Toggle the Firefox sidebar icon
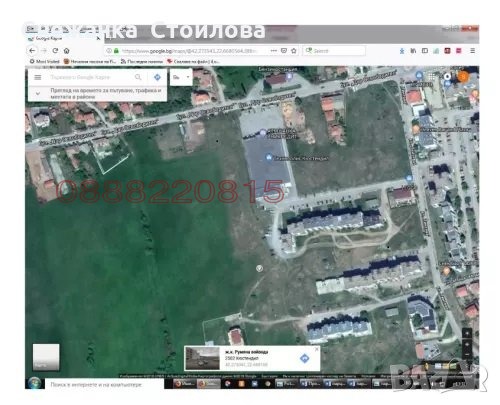The width and height of the screenshot is (500, 405). (x=425, y=51)
